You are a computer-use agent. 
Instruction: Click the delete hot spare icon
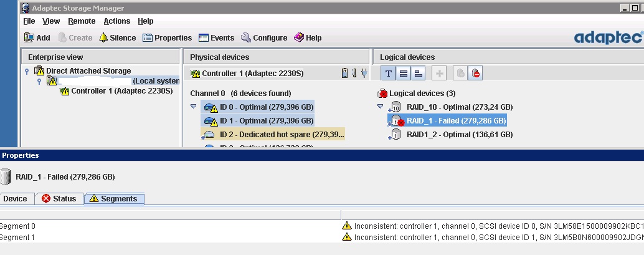[475, 74]
